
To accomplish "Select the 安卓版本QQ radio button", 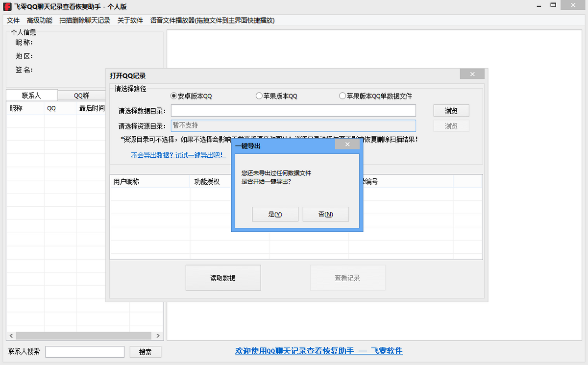I will 191,96.
